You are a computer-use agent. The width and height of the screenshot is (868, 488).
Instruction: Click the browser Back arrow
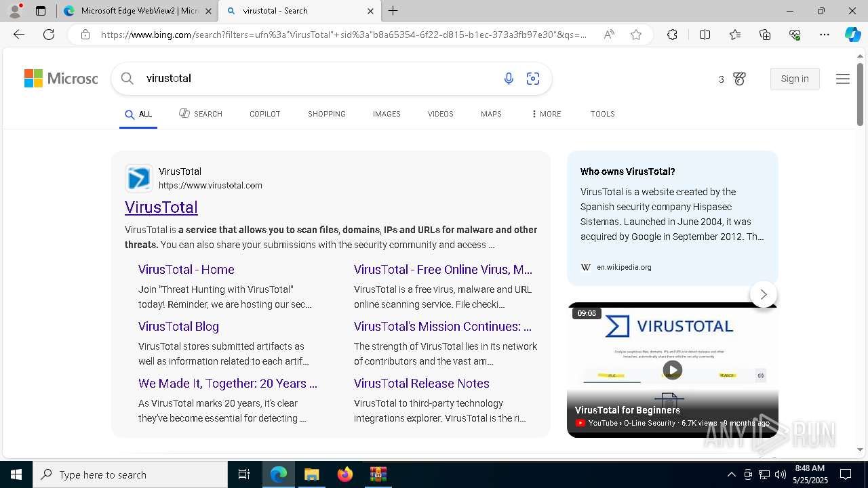point(19,35)
